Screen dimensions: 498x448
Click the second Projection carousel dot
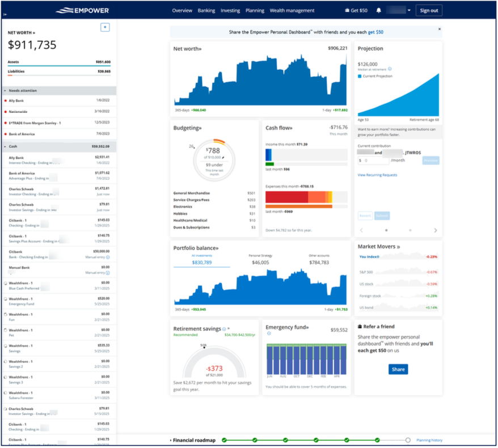click(x=410, y=230)
